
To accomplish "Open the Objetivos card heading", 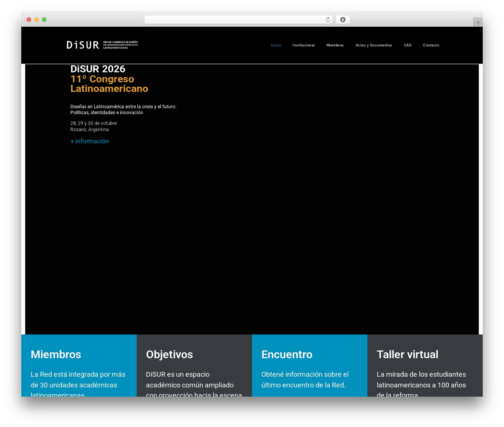I will pyautogui.click(x=169, y=355).
